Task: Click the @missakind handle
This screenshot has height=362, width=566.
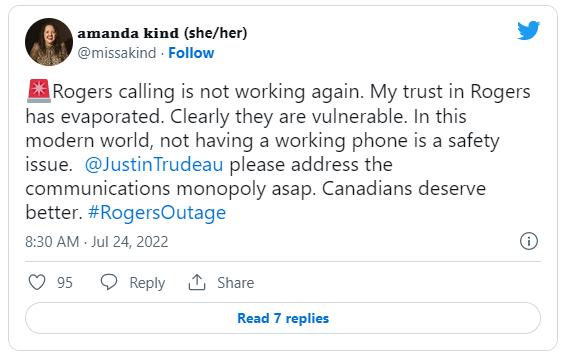Action: pos(117,53)
